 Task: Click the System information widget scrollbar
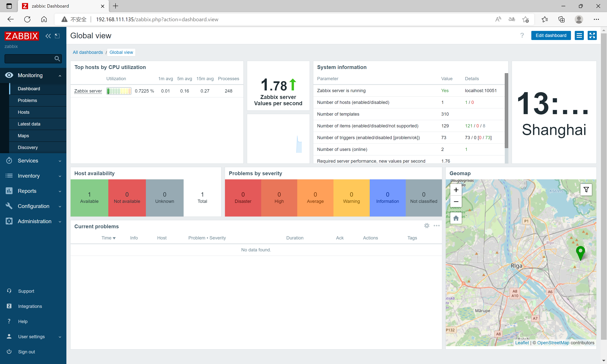tap(506, 110)
